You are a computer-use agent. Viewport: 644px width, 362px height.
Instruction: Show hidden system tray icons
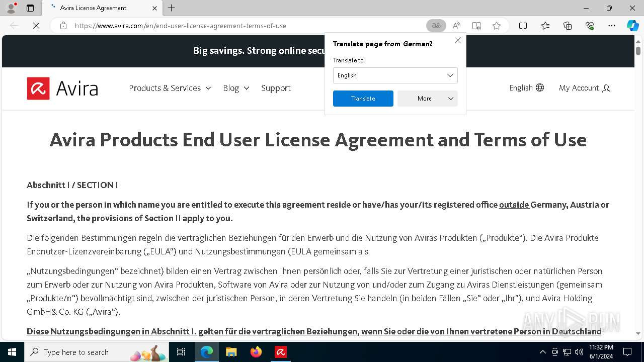[x=542, y=352]
